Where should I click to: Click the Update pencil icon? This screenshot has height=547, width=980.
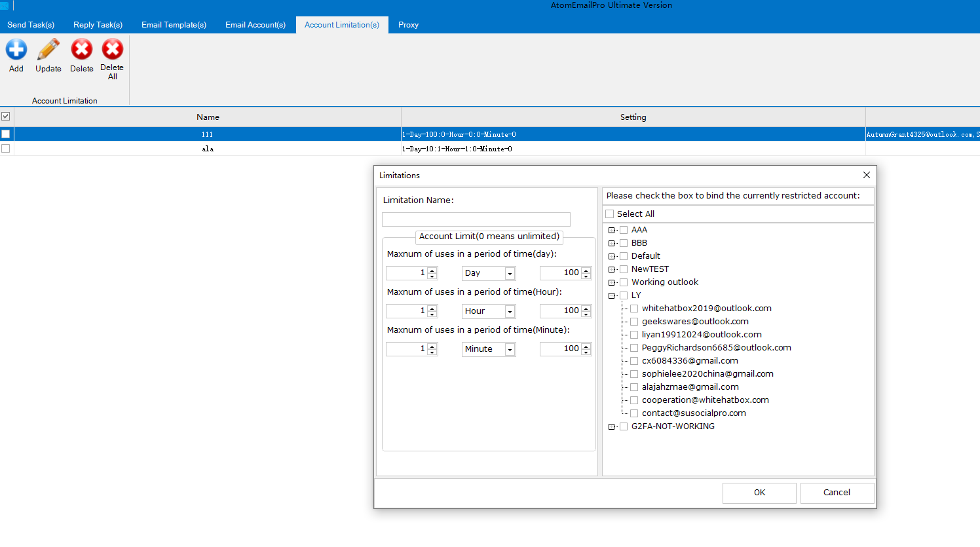coord(48,50)
